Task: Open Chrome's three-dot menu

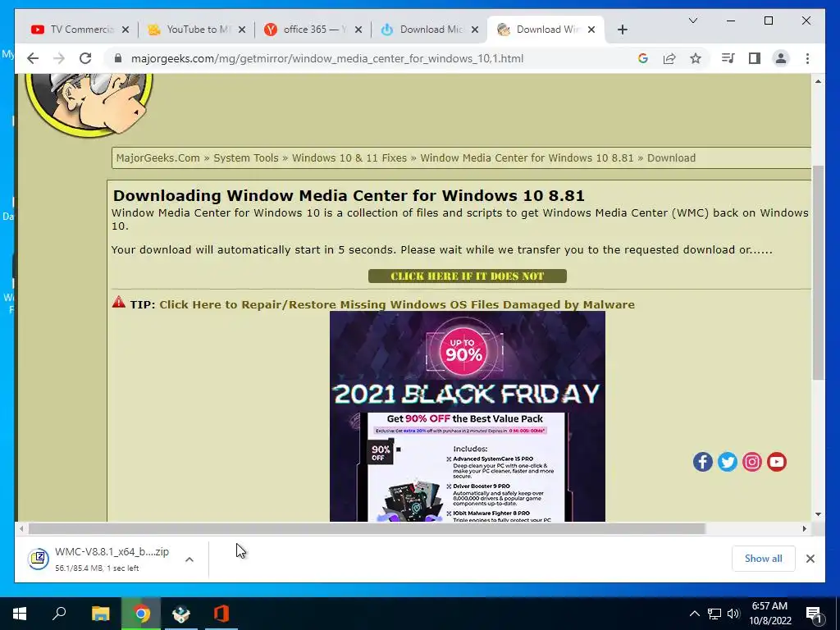Action: tap(807, 58)
